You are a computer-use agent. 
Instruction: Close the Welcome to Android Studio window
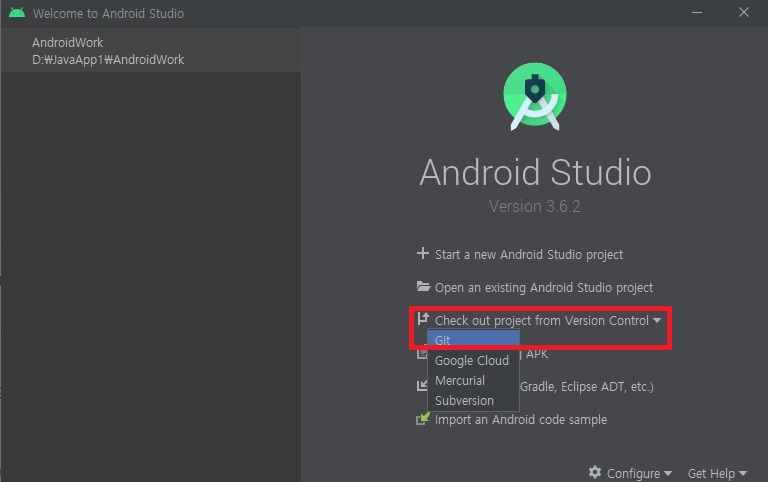[x=744, y=12]
